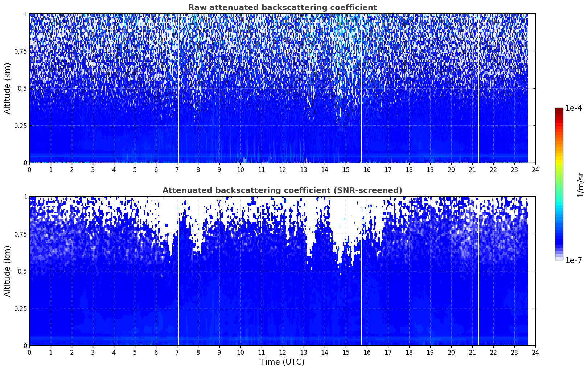Click the 0.75 altitude tick on top plot
This screenshot has width=588, height=370.
pos(21,51)
